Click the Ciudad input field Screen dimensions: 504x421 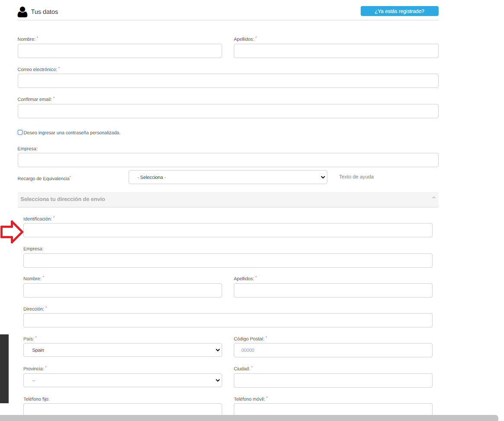[x=333, y=380]
